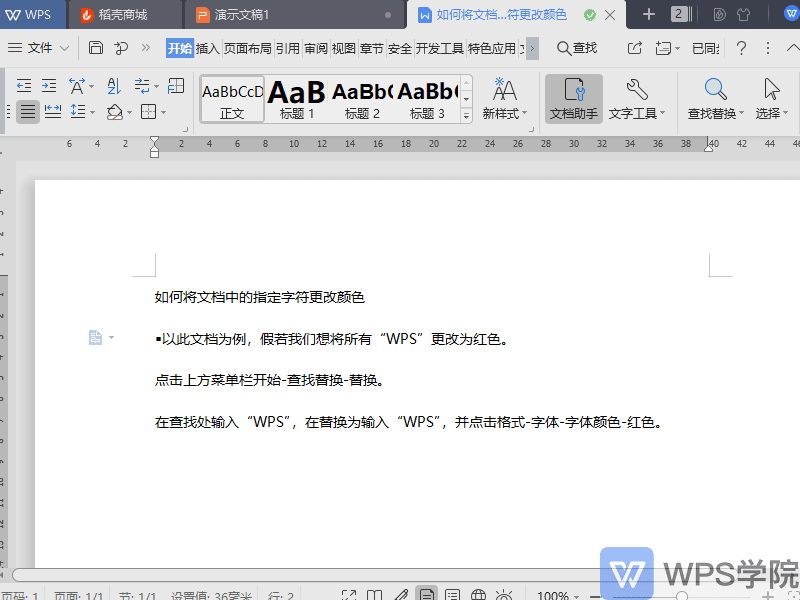This screenshot has height=600, width=800.
Task: Open the 新样式 new style button
Action: tap(504, 99)
